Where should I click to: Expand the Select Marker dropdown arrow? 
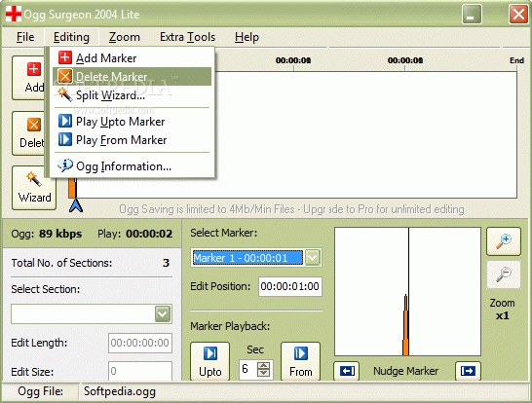[312, 258]
